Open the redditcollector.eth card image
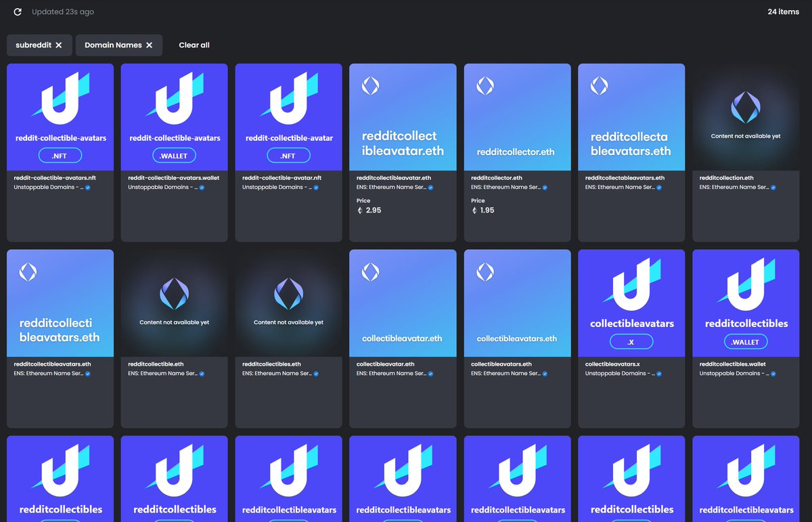Image resolution: width=812 pixels, height=522 pixels. click(x=518, y=117)
